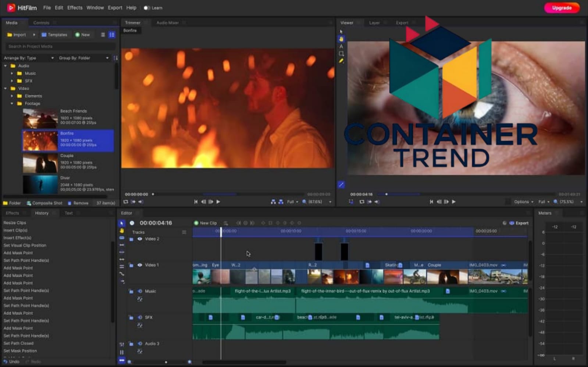This screenshot has width=588, height=367.
Task: Toggle the Learn switch
Action: click(x=147, y=8)
